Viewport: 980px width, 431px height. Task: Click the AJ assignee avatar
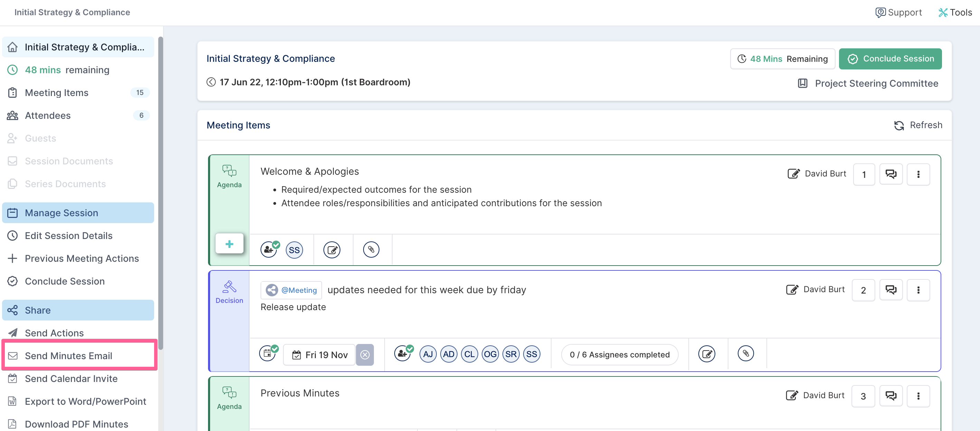tap(428, 354)
